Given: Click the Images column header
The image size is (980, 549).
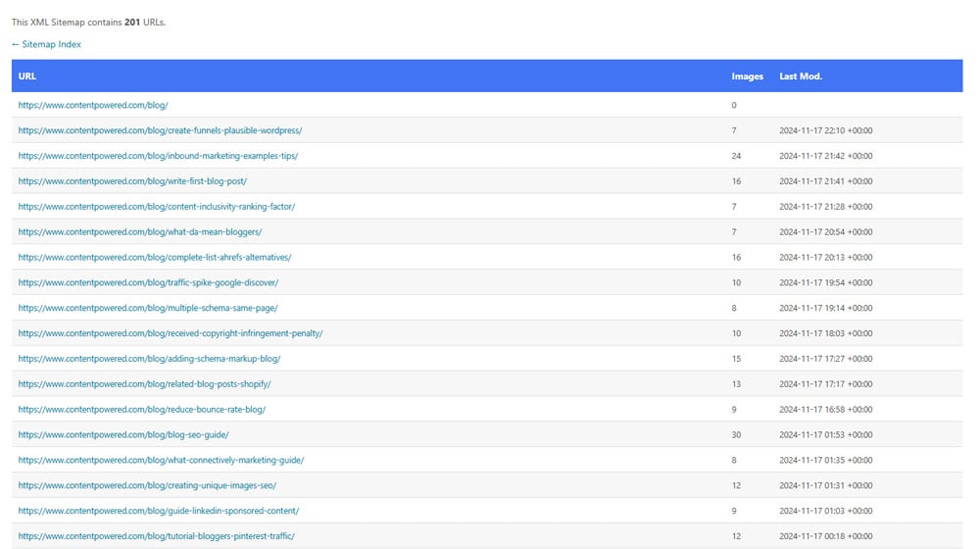Looking at the screenshot, I should pos(748,76).
